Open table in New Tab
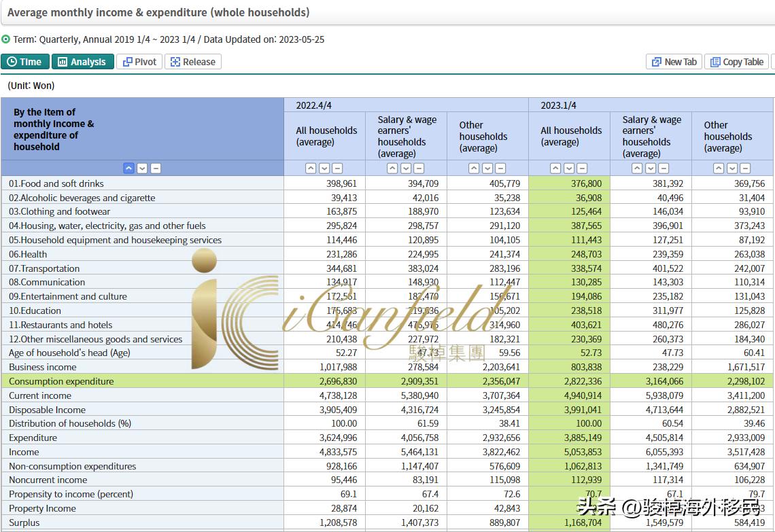This screenshot has width=775, height=532. click(674, 62)
